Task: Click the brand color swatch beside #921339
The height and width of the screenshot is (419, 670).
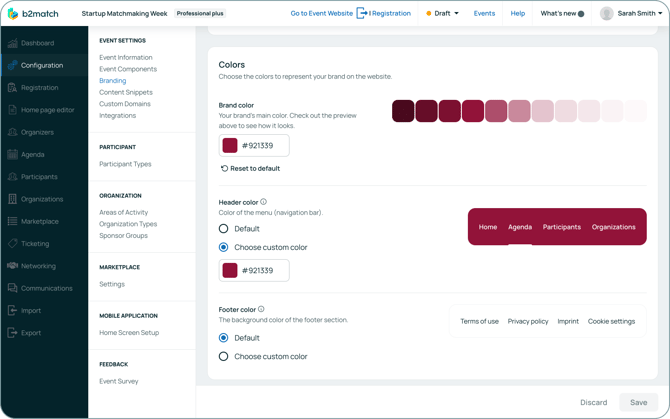Action: 230,145
